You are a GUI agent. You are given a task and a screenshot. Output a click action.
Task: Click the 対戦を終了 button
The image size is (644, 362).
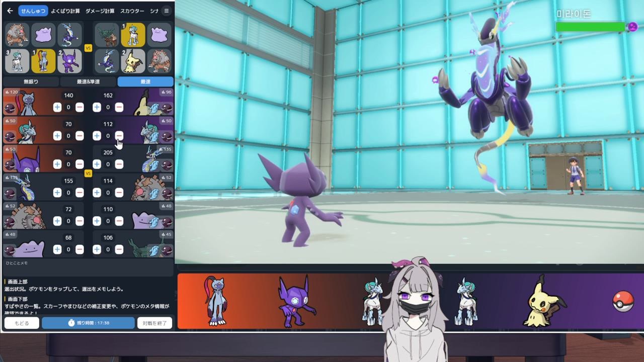pos(155,323)
